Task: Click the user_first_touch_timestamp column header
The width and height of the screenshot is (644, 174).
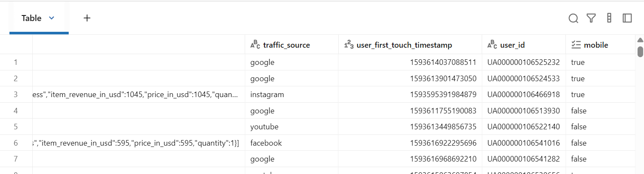Action: tap(404, 45)
